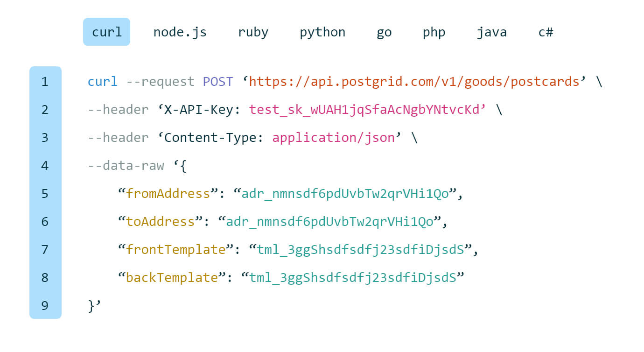
Task: Switch to the node.js tab
Action: click(x=180, y=32)
